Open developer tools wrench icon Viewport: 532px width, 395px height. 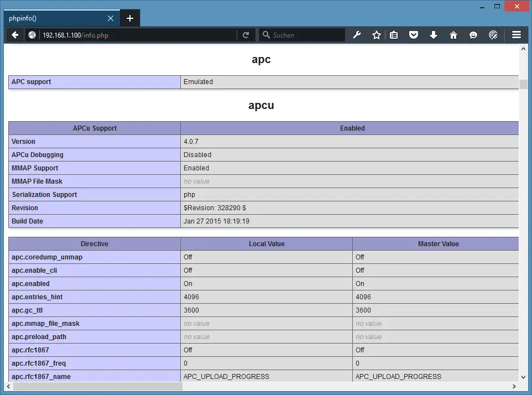[x=357, y=35]
